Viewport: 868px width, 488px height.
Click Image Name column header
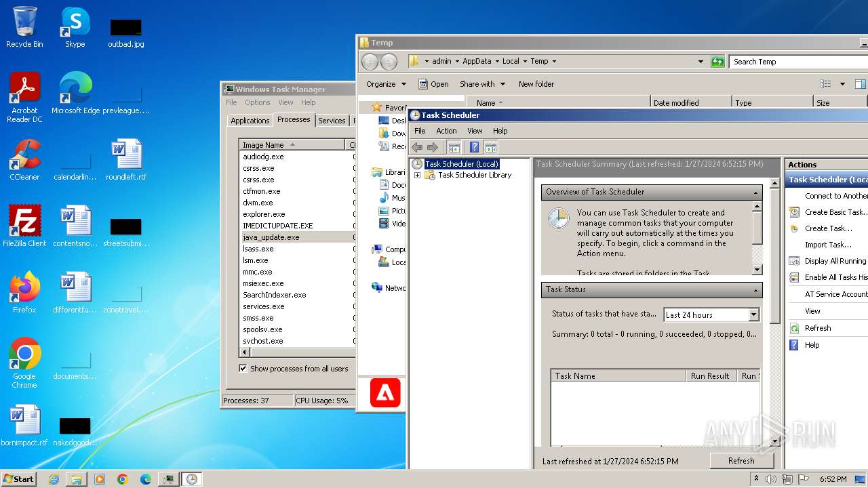pos(292,145)
